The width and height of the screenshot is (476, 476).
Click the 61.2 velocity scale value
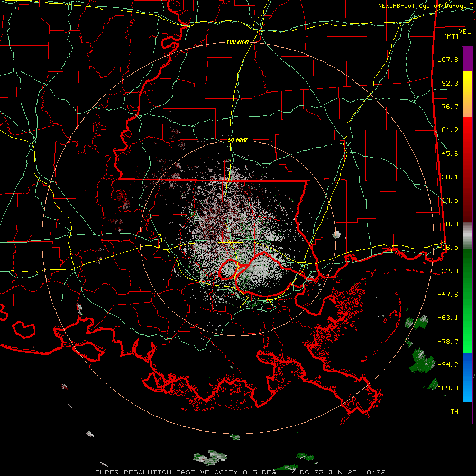point(450,130)
